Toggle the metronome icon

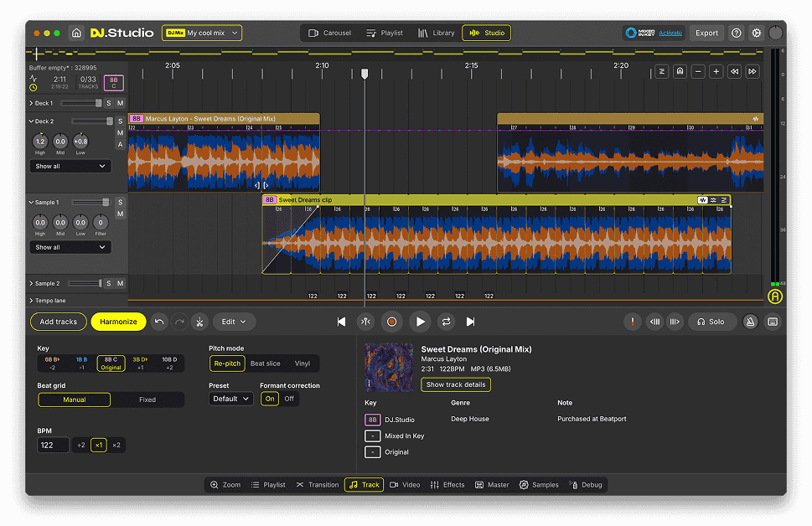(x=750, y=322)
